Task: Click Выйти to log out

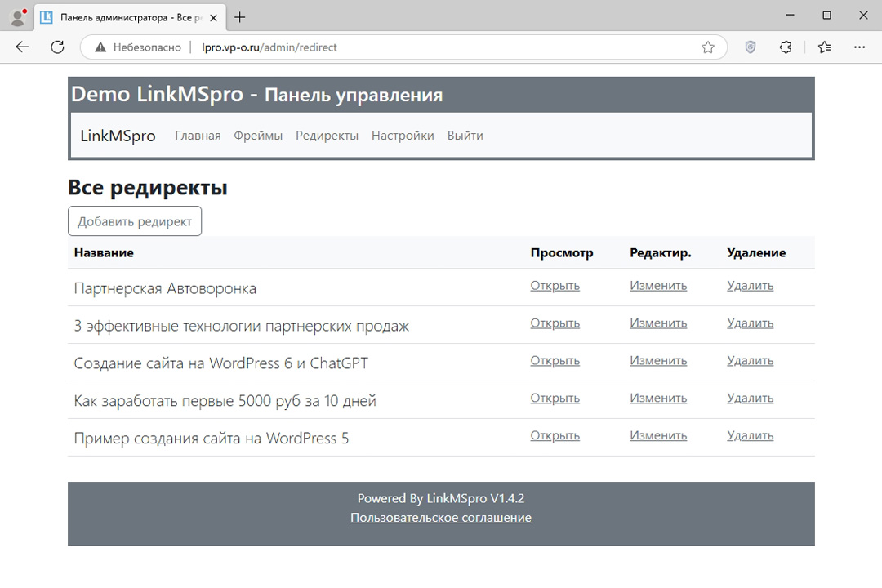Action: pos(465,136)
